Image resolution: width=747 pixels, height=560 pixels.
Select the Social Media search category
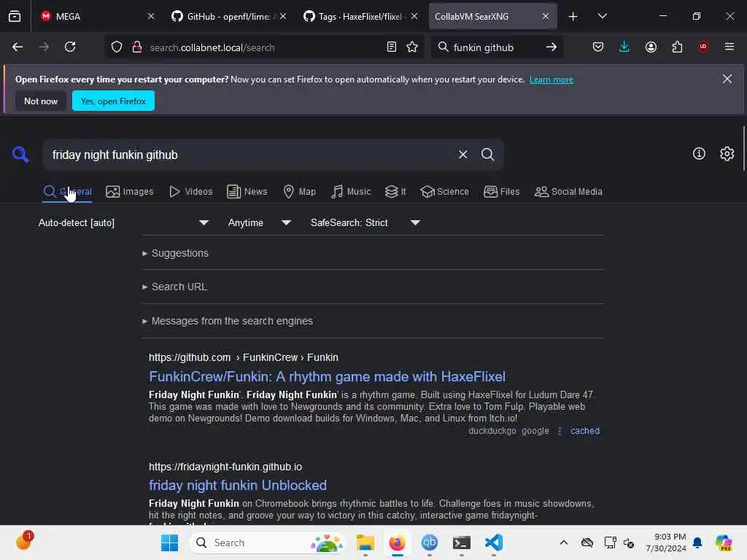[568, 192]
